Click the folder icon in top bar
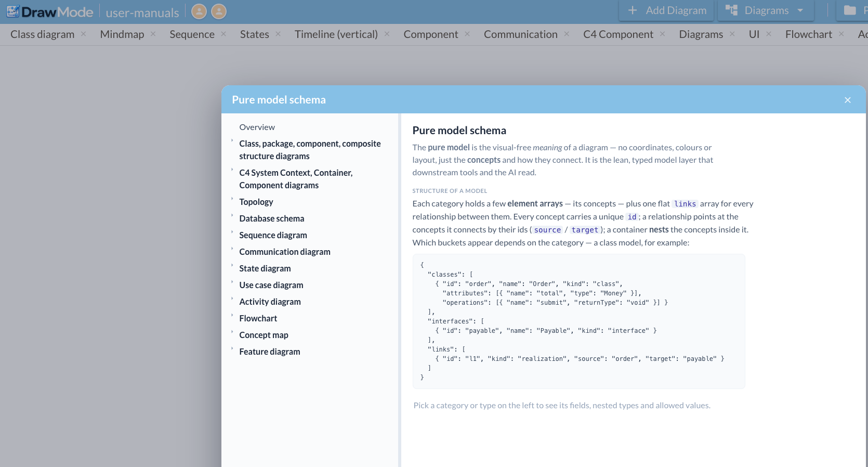 coord(850,10)
